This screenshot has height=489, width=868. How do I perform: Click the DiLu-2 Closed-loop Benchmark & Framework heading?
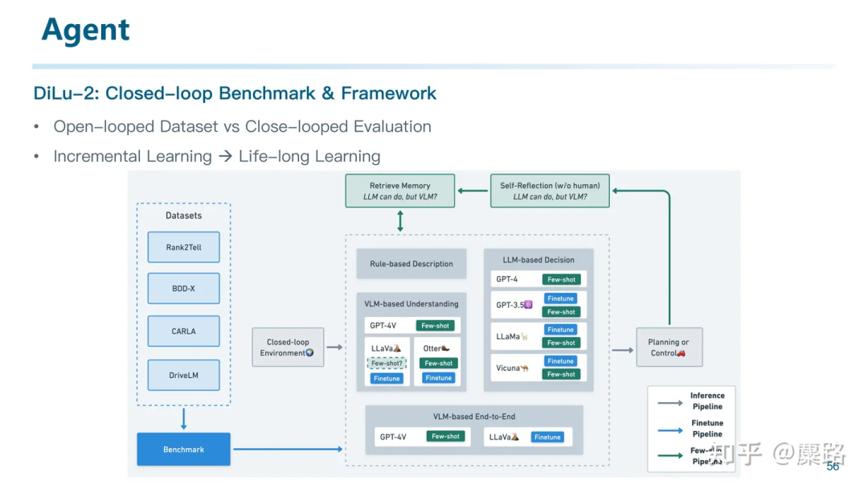(235, 93)
